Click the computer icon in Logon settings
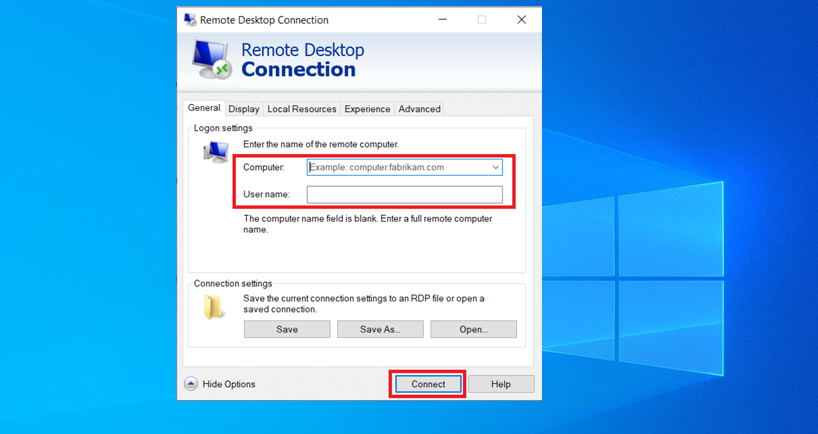This screenshot has width=818, height=434. point(216,153)
